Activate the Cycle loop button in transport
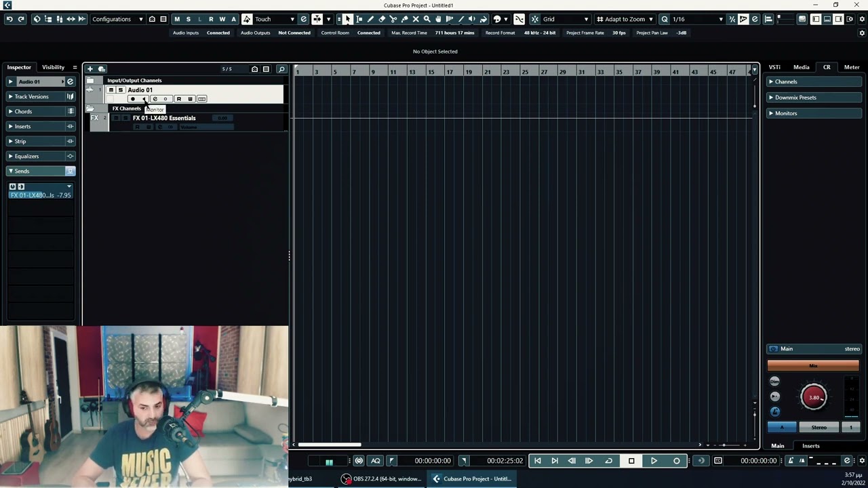Image resolution: width=868 pixels, height=488 pixels. coord(608,461)
